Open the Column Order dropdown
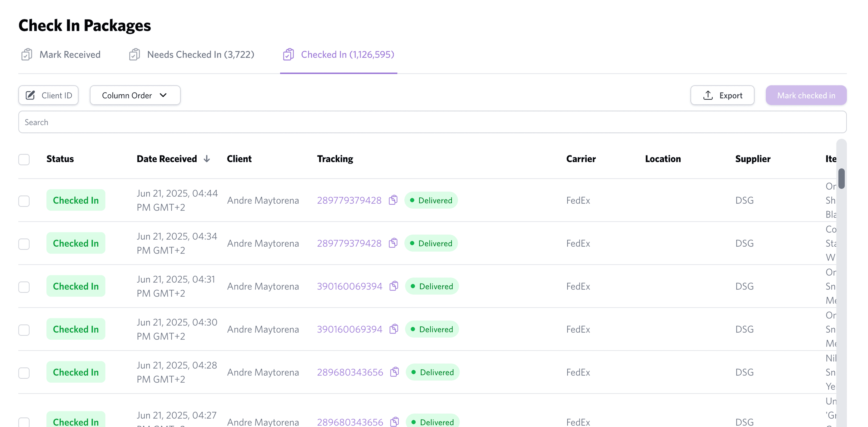The image size is (868, 427). (x=135, y=95)
